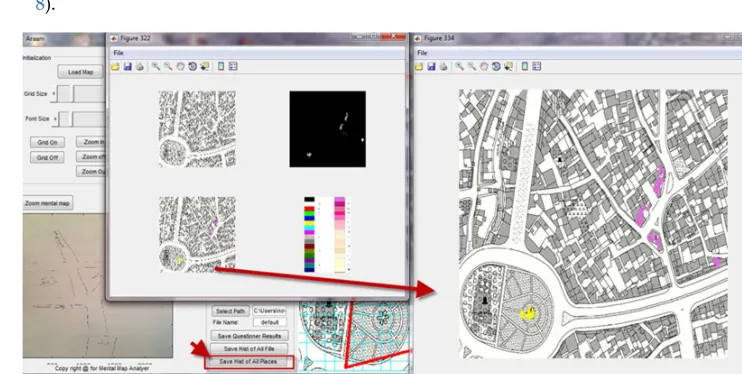Click the path field showing C:\Users
The image size is (742, 374).
[x=270, y=311]
